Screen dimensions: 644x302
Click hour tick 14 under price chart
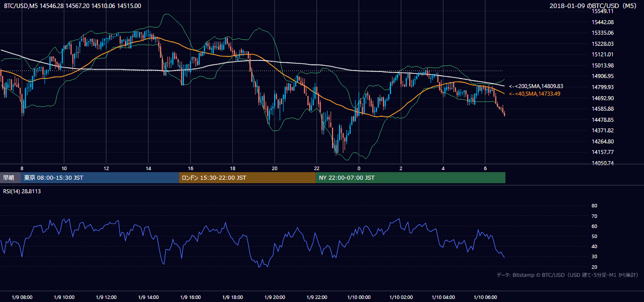point(148,168)
